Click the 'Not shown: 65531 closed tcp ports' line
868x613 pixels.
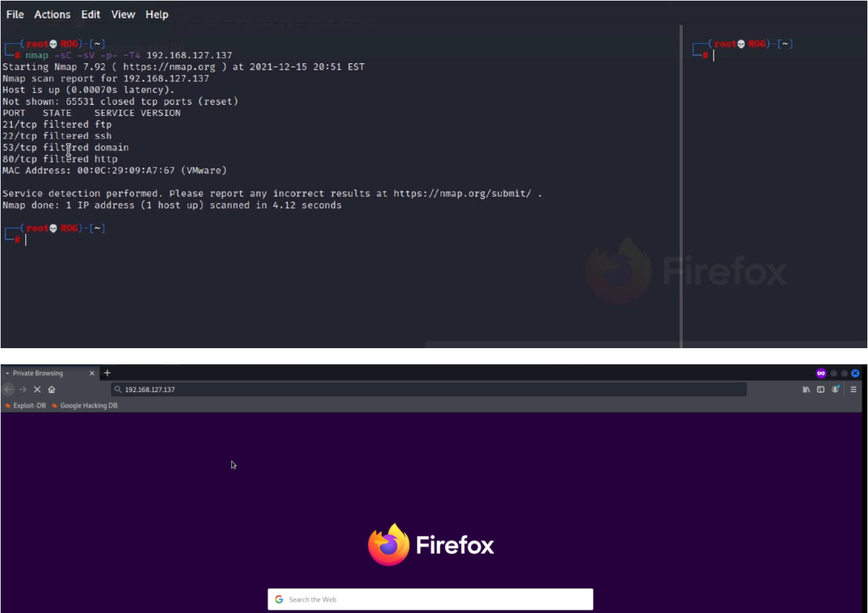(x=120, y=101)
